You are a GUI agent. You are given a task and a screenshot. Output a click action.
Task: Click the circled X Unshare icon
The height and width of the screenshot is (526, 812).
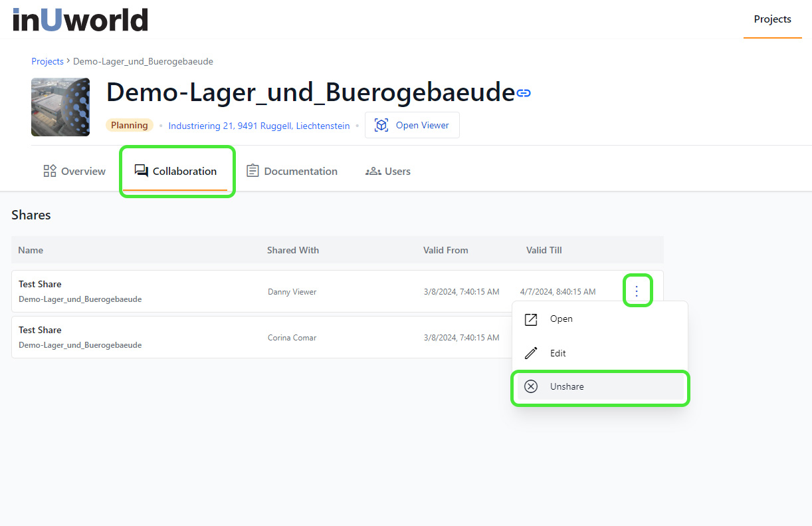pyautogui.click(x=531, y=386)
